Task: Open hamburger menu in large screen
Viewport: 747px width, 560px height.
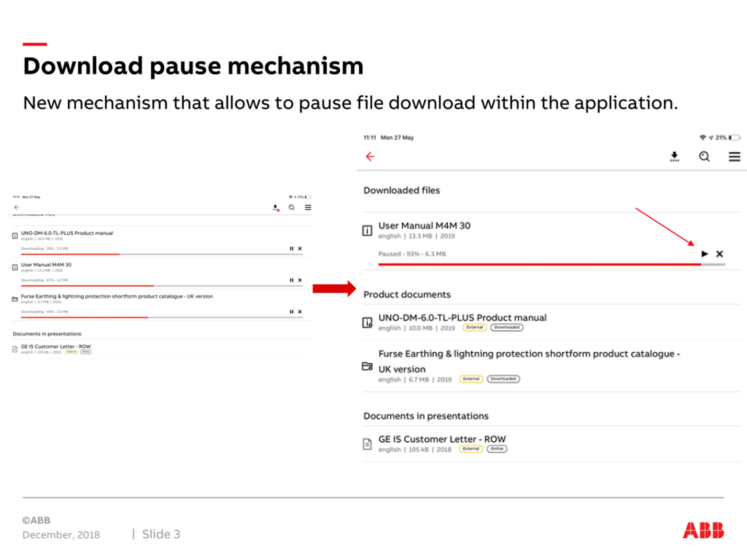Action: pos(734,157)
